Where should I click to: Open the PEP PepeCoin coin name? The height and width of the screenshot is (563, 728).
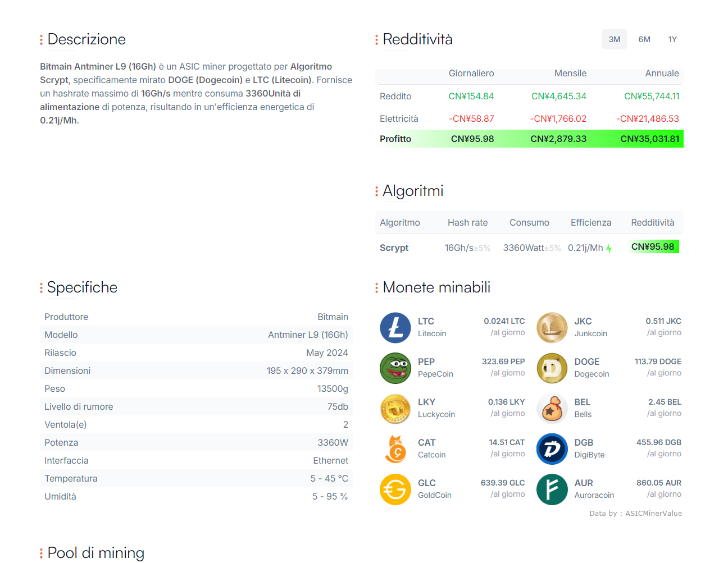(435, 368)
